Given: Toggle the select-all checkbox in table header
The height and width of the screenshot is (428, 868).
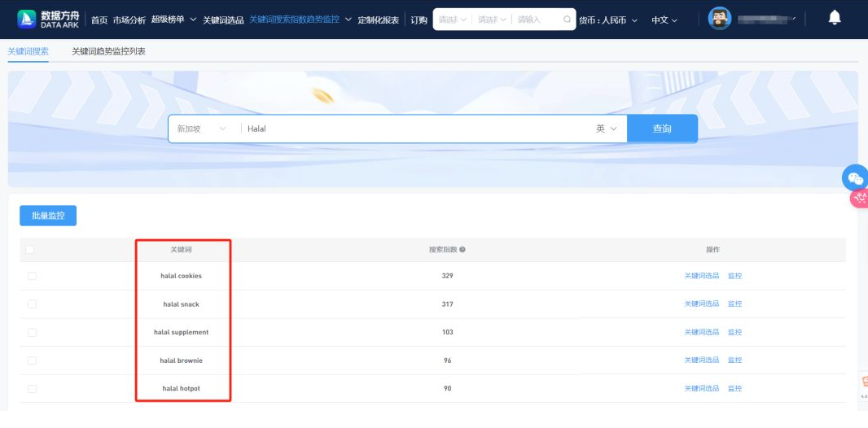Looking at the screenshot, I should [30, 250].
